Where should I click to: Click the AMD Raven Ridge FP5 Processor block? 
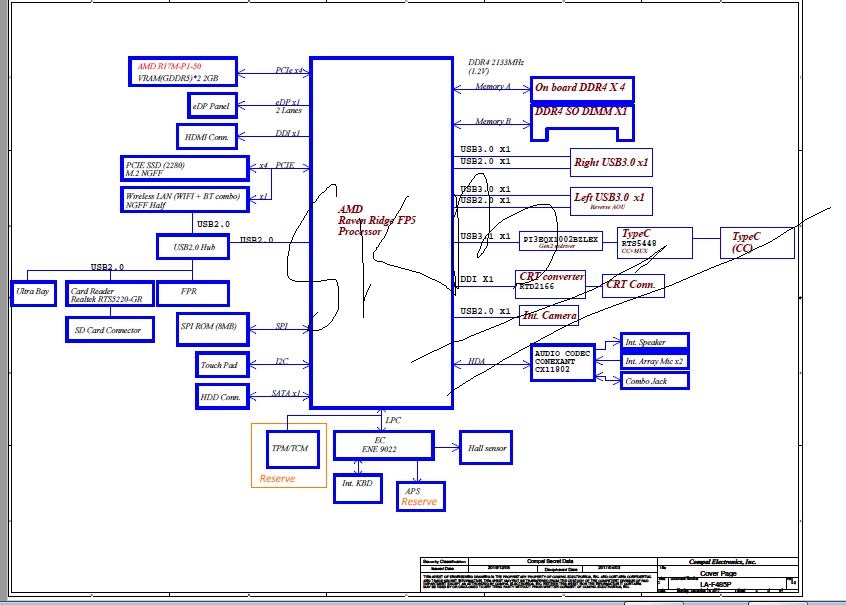click(x=381, y=233)
